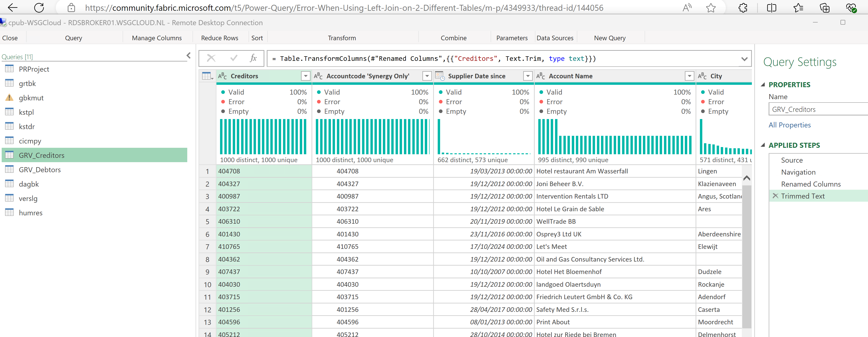Open Collections icon in browser toolbar
Image resolution: width=868 pixels, height=337 pixels.
[x=824, y=7]
